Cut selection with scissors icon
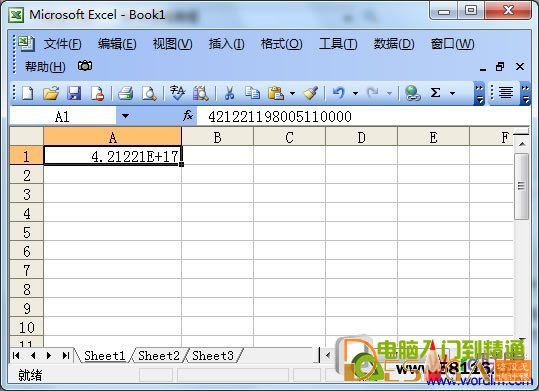The image size is (539, 391). pyautogui.click(x=229, y=93)
